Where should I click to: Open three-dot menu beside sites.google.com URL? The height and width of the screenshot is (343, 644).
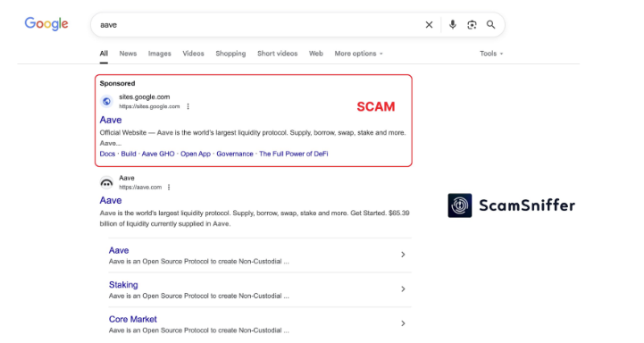coord(188,106)
